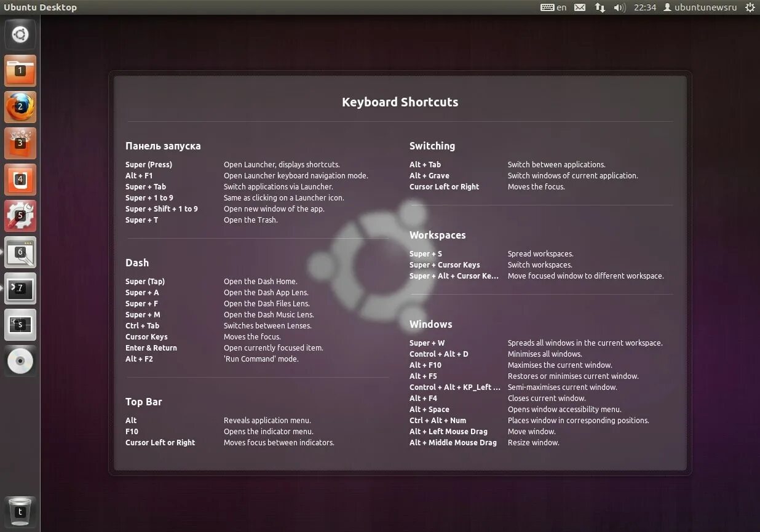
Task: Click the 'Super + T' shortcut text
Action: [x=142, y=220]
